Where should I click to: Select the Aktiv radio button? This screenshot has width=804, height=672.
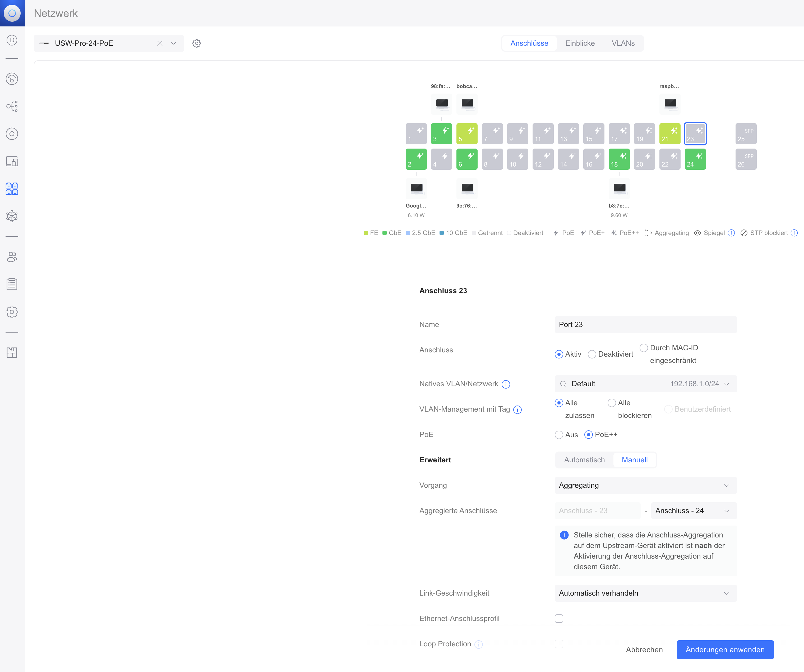558,354
